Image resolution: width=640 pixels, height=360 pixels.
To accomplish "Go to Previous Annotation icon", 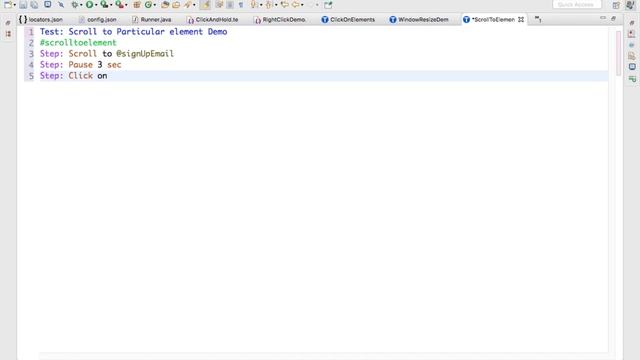I will tap(269, 4).
